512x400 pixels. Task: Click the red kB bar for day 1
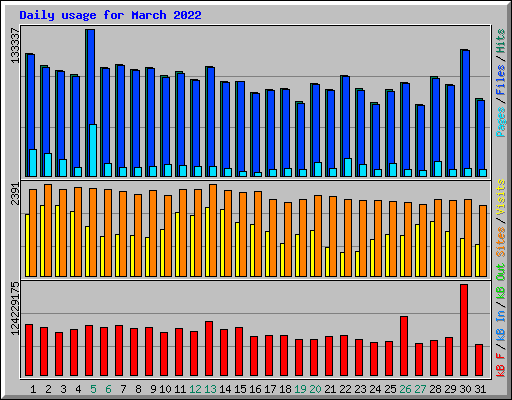pos(29,350)
